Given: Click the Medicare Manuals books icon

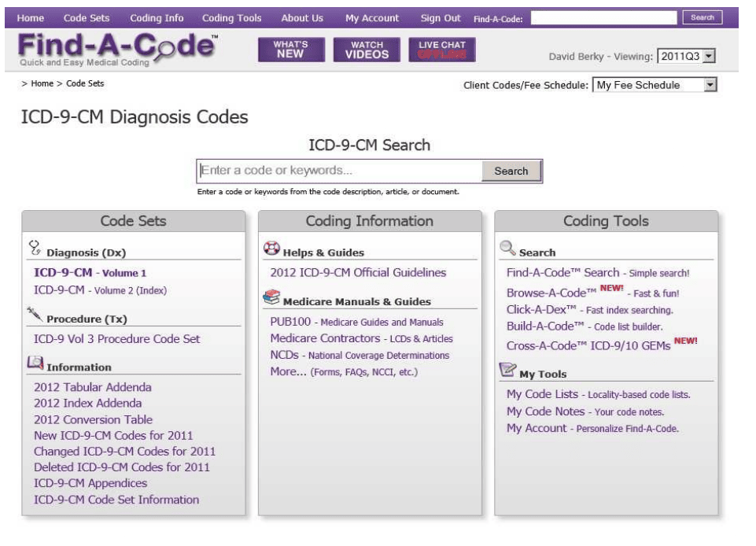Looking at the screenshot, I should (271, 297).
